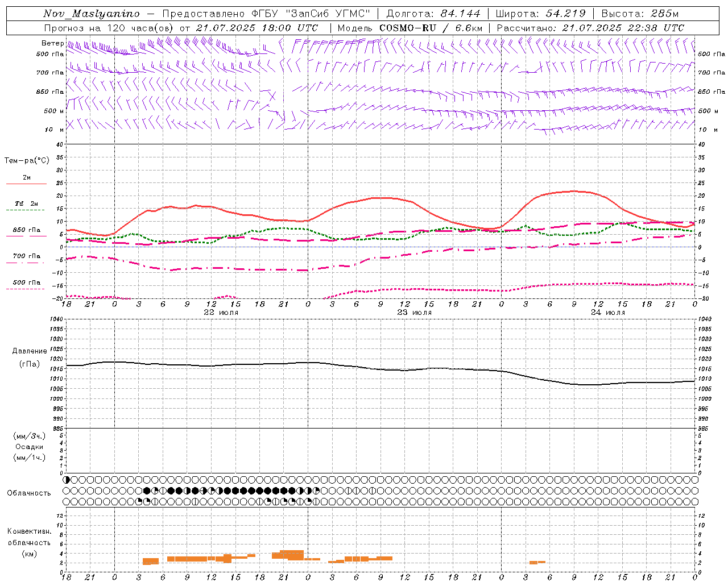Click the 'Конвективн.' convective cloud label
728x582 pixels.
[30, 531]
